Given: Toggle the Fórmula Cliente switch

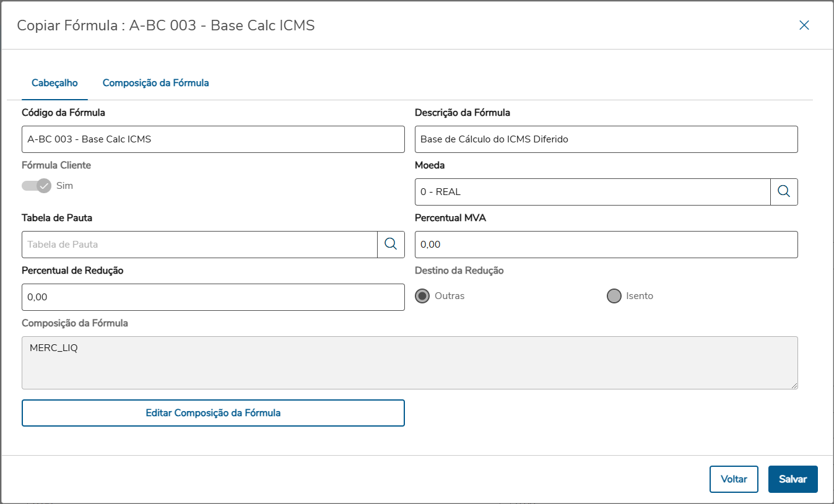Looking at the screenshot, I should (x=37, y=186).
